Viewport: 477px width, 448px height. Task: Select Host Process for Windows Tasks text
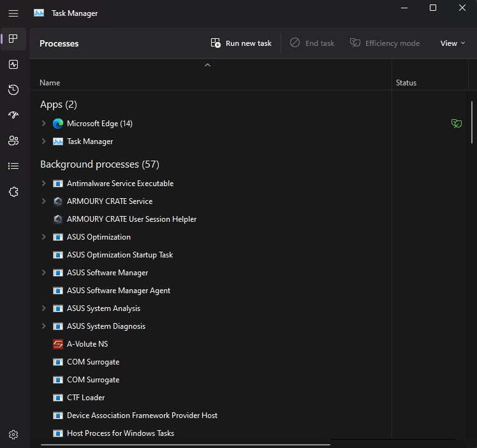click(121, 433)
